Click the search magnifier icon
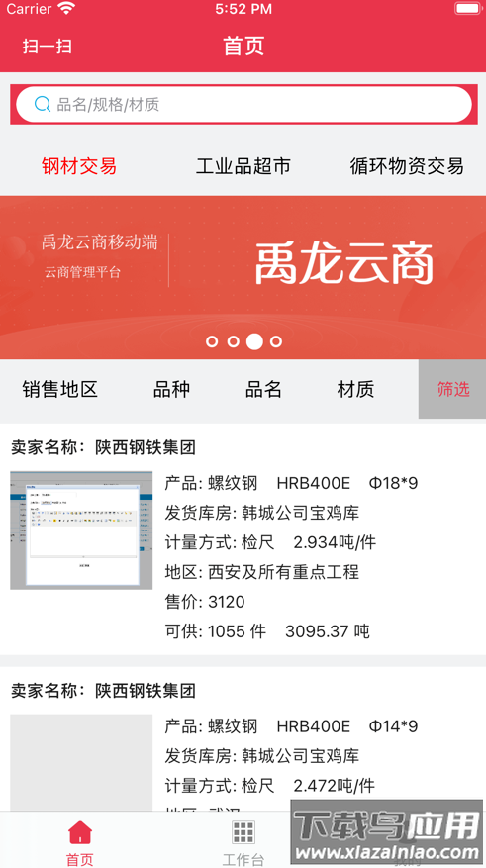The image size is (486, 868). 43,104
